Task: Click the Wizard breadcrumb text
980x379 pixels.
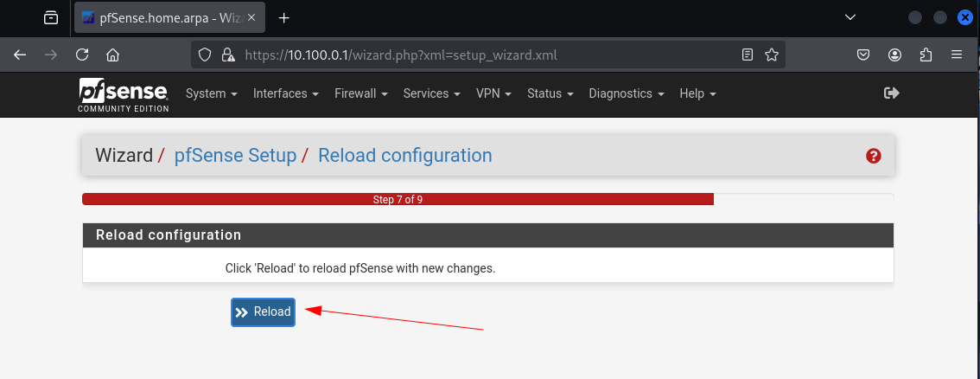Action: click(x=124, y=155)
